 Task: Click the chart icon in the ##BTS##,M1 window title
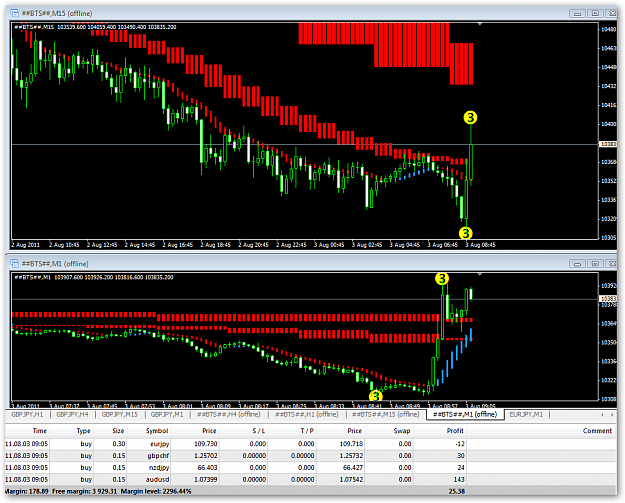point(14,263)
